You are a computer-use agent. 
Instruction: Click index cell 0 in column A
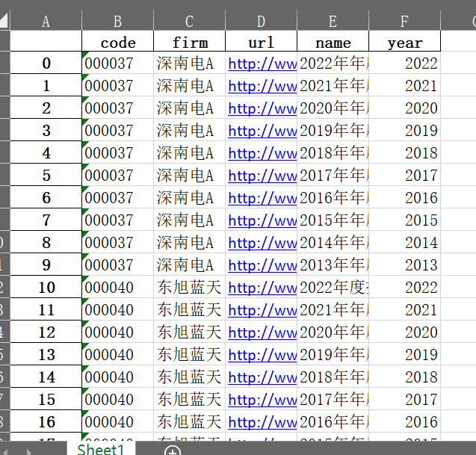point(46,63)
